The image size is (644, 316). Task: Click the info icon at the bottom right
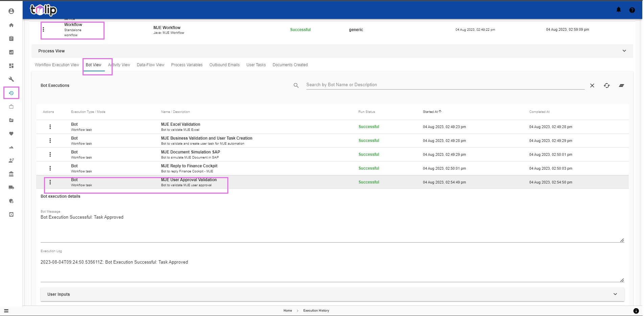pyautogui.click(x=636, y=311)
